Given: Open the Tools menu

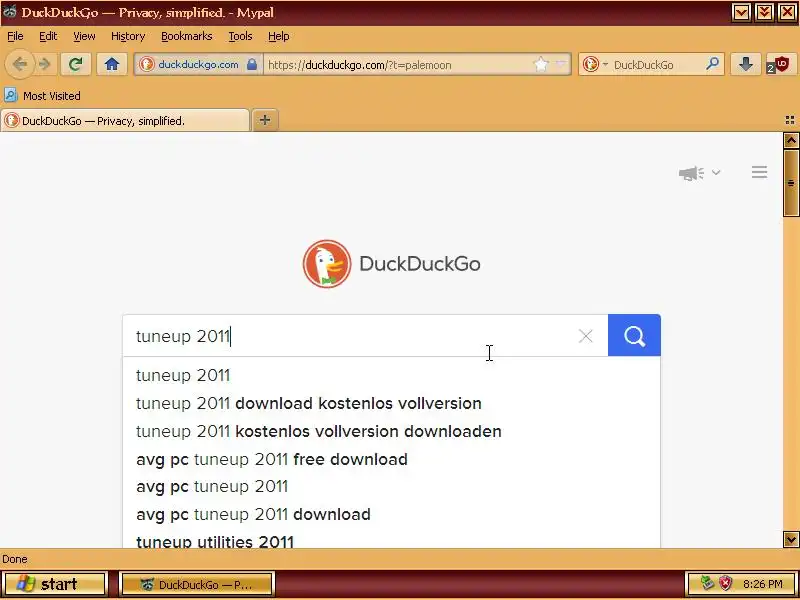Looking at the screenshot, I should 240,36.
